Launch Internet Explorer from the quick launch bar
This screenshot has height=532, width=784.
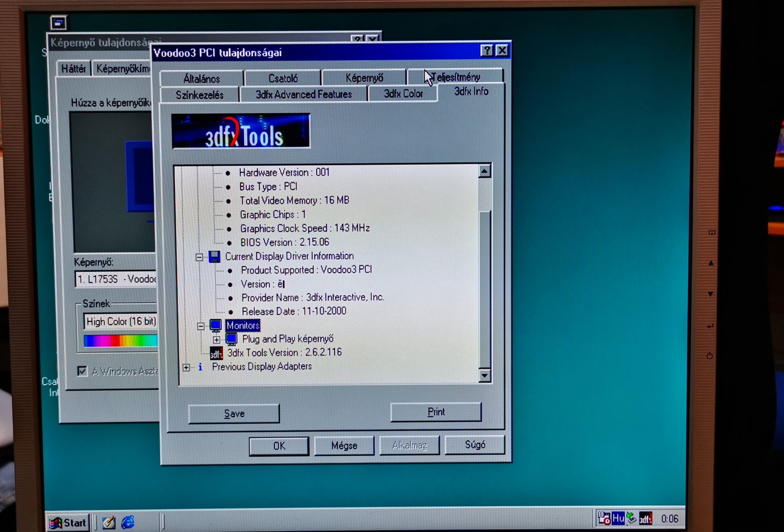128,522
